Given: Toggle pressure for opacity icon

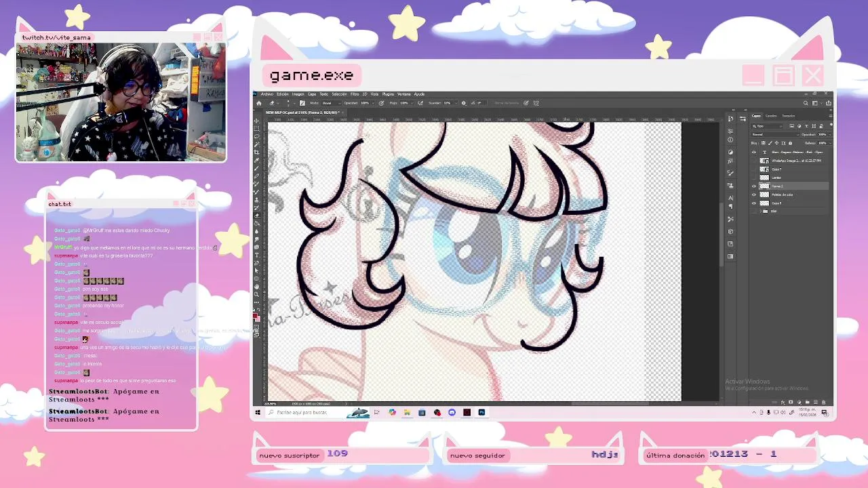Looking at the screenshot, I should pos(381,103).
